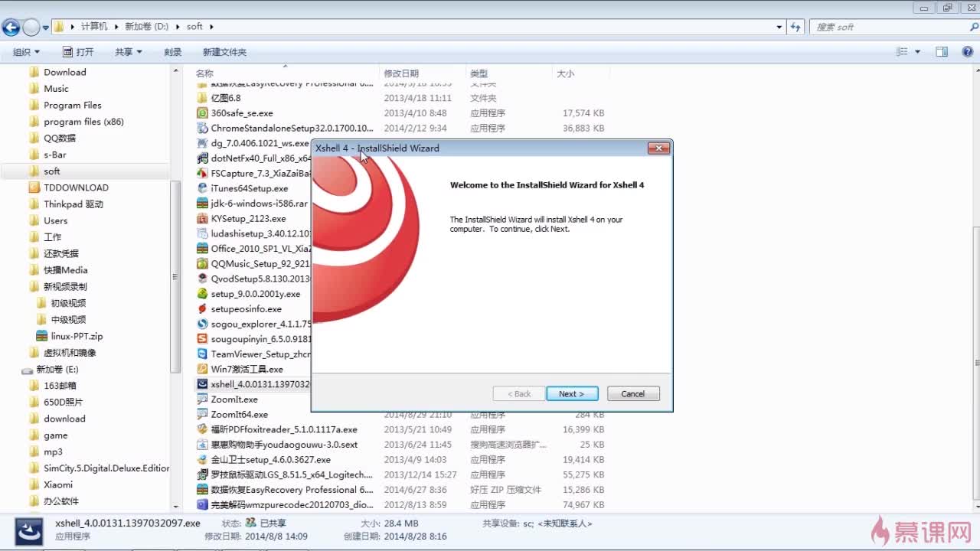Select the 360safe_se.exe file icon
Screen dimensions: 980x551
pos(202,113)
